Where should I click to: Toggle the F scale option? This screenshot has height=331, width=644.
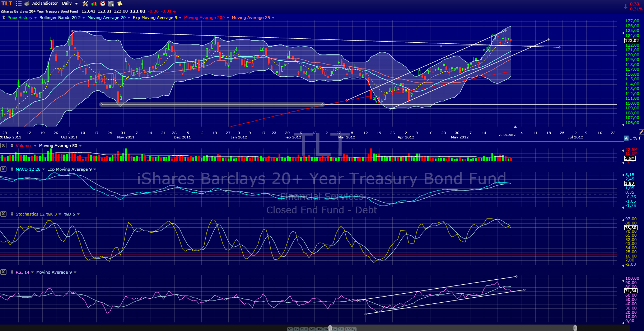(x=640, y=138)
